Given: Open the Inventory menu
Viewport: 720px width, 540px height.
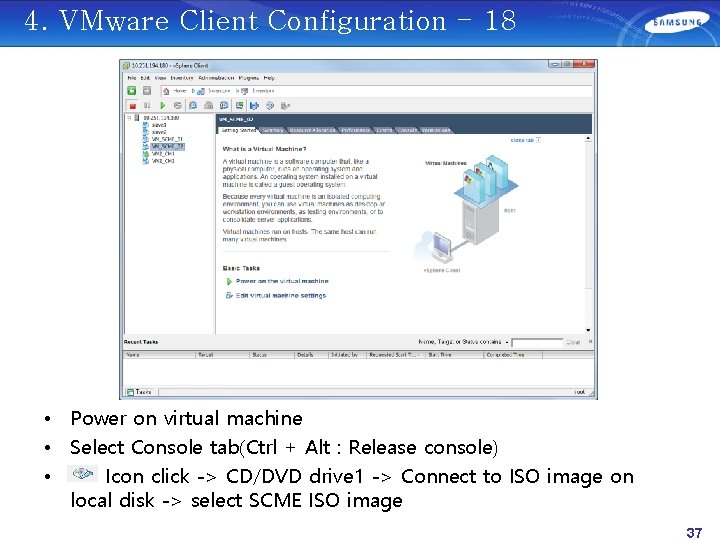Looking at the screenshot, I should tap(182, 78).
